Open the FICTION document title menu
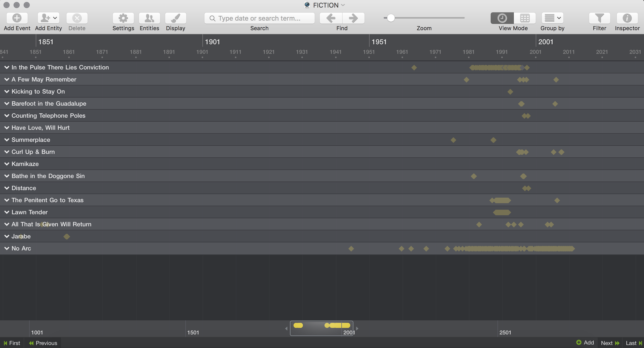Image resolution: width=644 pixels, height=348 pixels. click(x=326, y=5)
